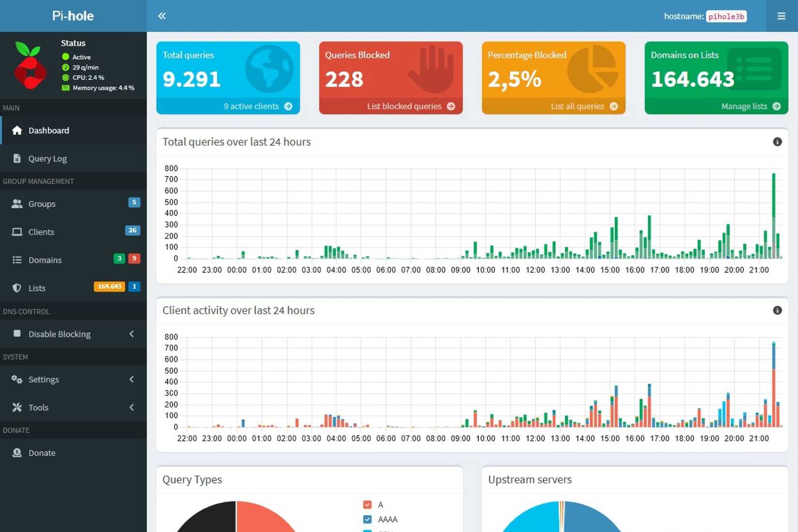This screenshot has height=532, width=798.
Task: Select the Groups people icon
Action: (17, 204)
